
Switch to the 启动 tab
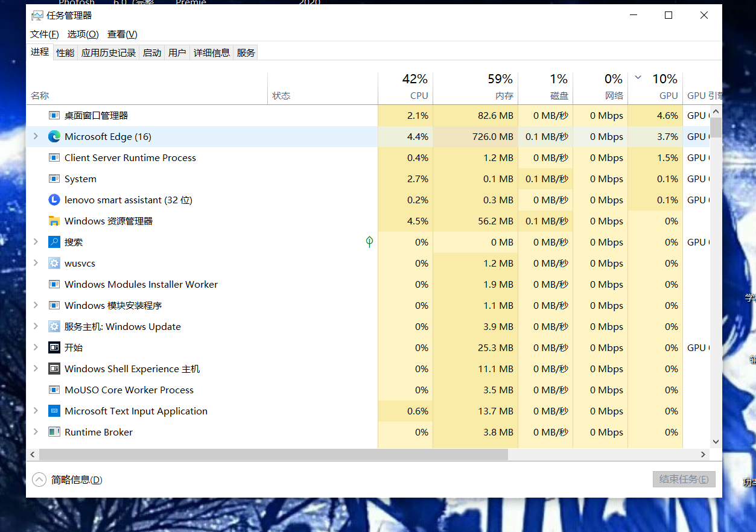152,53
